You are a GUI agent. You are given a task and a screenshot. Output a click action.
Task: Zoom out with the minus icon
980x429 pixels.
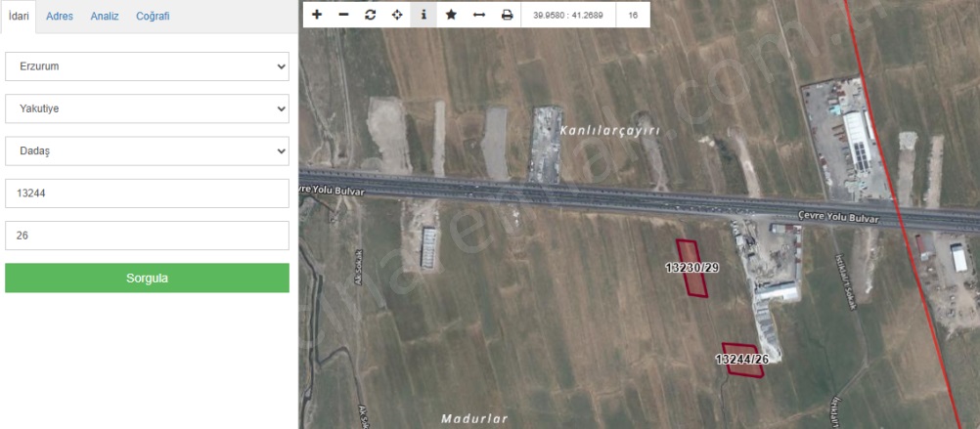pos(343,15)
